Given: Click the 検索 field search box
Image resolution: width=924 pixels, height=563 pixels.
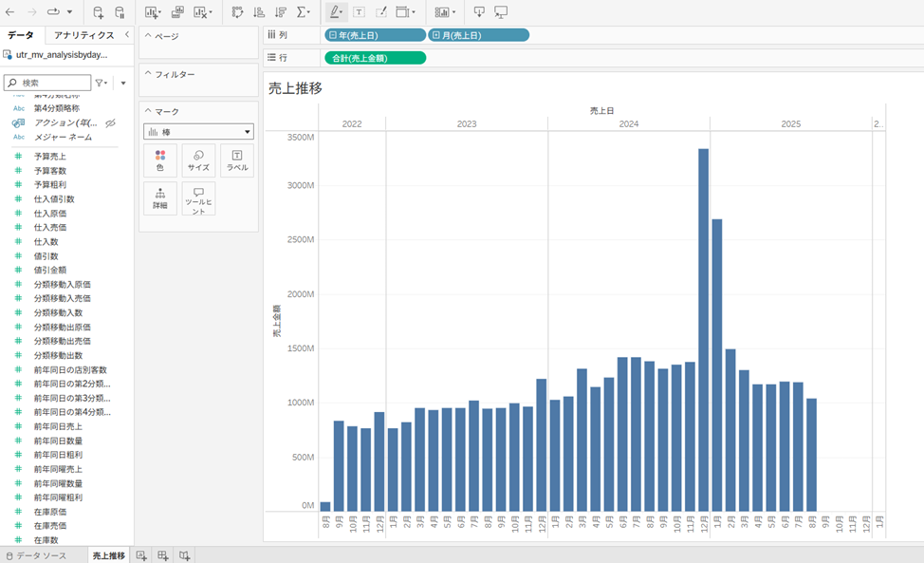Looking at the screenshot, I should [47, 83].
